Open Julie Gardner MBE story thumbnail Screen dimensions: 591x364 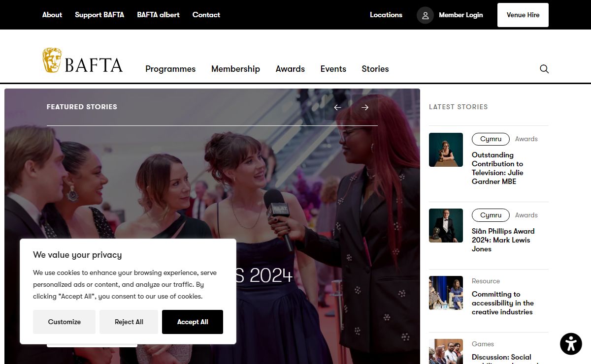click(446, 150)
